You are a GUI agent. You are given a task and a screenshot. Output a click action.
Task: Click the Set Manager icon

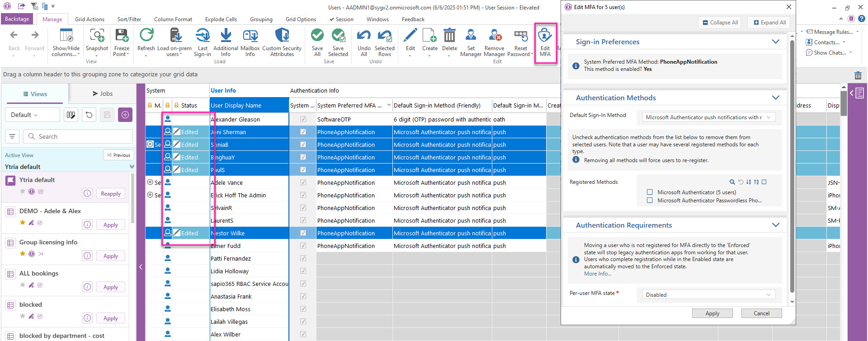tap(471, 37)
